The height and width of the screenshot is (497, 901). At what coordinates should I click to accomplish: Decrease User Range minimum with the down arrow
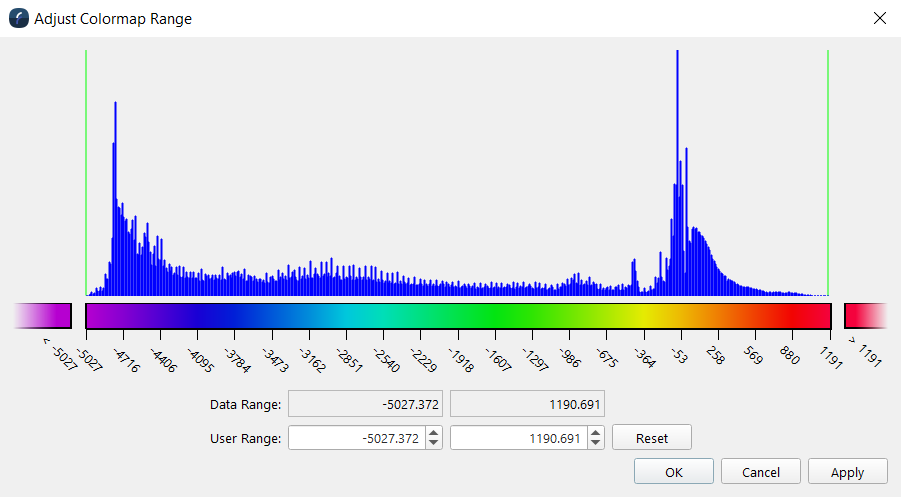(x=433, y=443)
